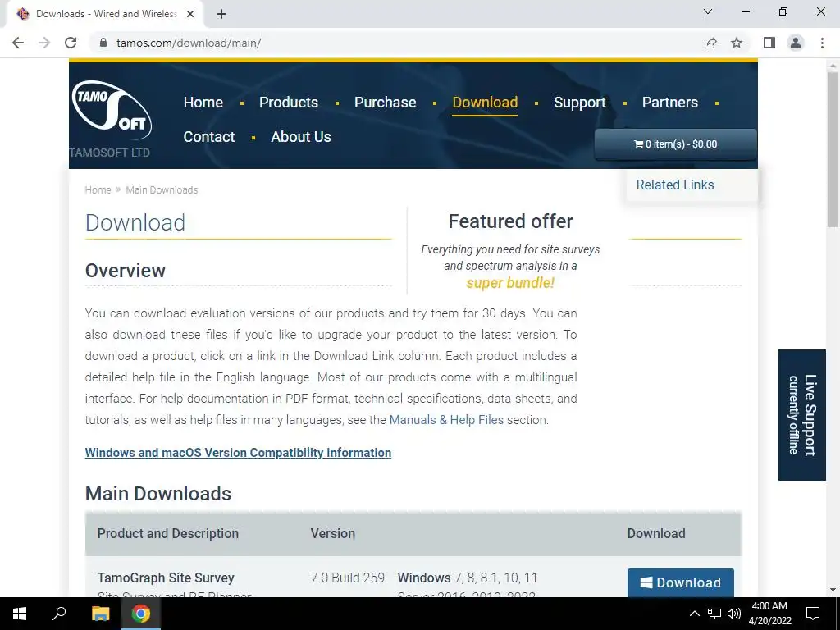Click Product and Description column header
The height and width of the screenshot is (630, 840).
point(167,533)
